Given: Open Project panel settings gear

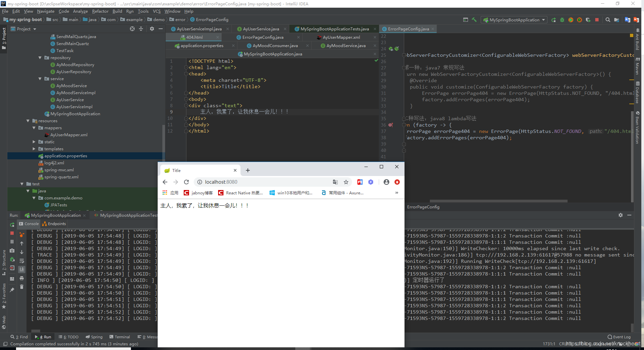Looking at the screenshot, I should [x=152, y=29].
